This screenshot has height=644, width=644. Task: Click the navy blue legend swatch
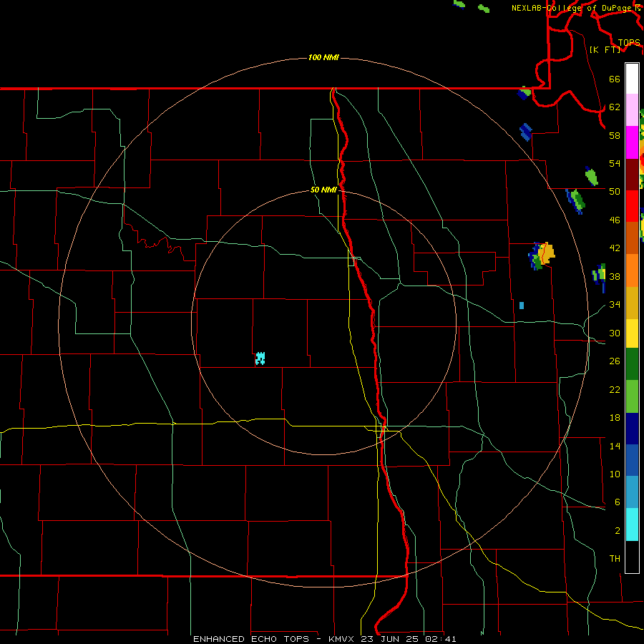click(632, 429)
